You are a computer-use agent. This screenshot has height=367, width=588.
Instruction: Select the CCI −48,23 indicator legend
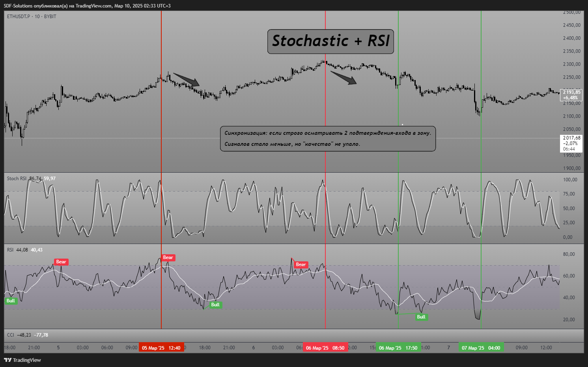(x=28, y=335)
